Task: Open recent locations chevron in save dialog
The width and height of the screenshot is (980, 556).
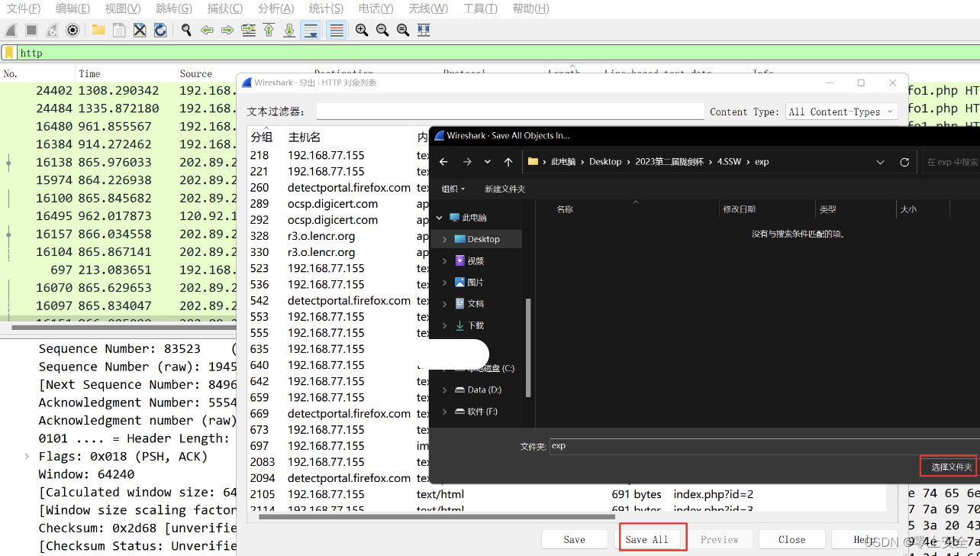Action: click(488, 162)
